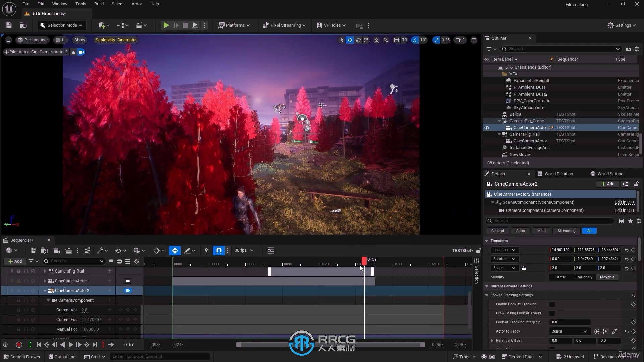
Task: Open Sequencer wrench actions dropdown
Action: (x=102, y=251)
